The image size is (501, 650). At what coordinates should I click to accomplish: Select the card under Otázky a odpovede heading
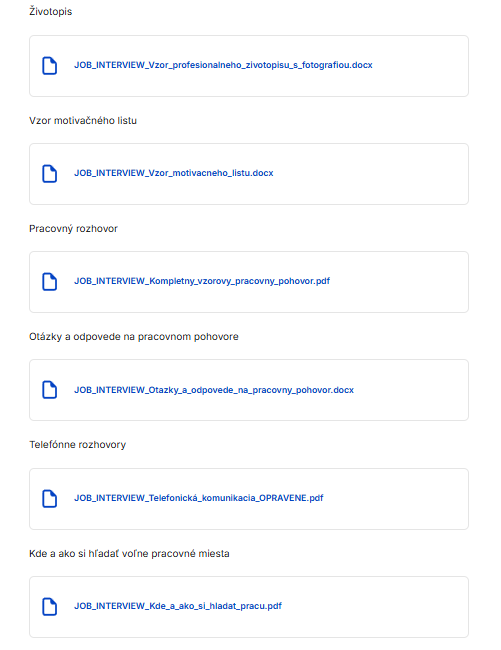click(249, 390)
